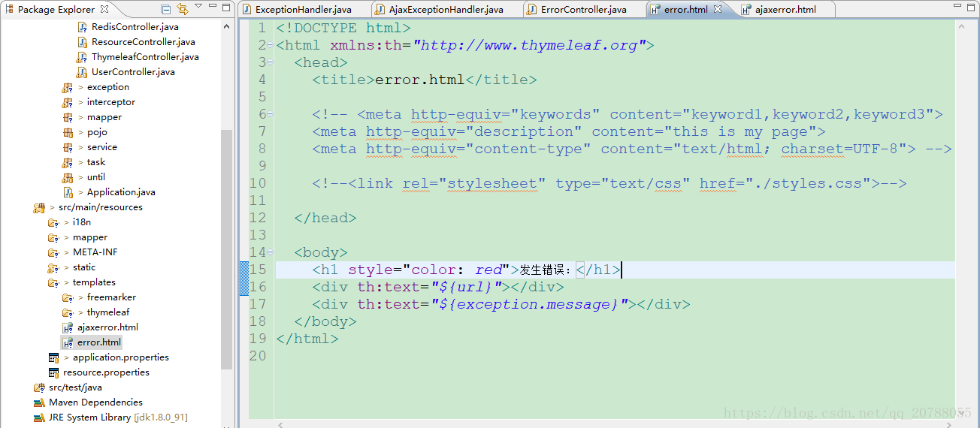The width and height of the screenshot is (980, 428).
Task: Click the META-INF folder icon
Action: 53,252
